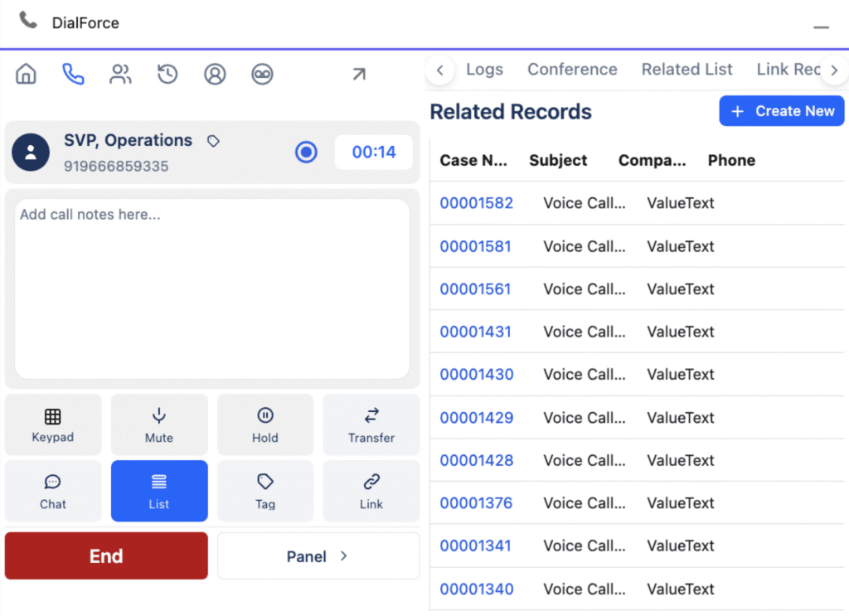Open case 00001582 link
This screenshot has height=616, width=849.
pos(476,203)
